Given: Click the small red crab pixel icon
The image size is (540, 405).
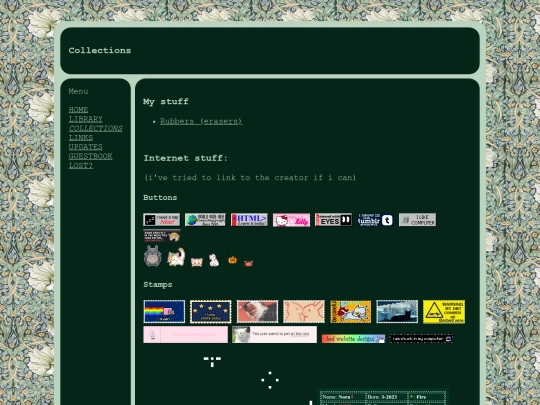Looking at the screenshot, I should (x=248, y=263).
